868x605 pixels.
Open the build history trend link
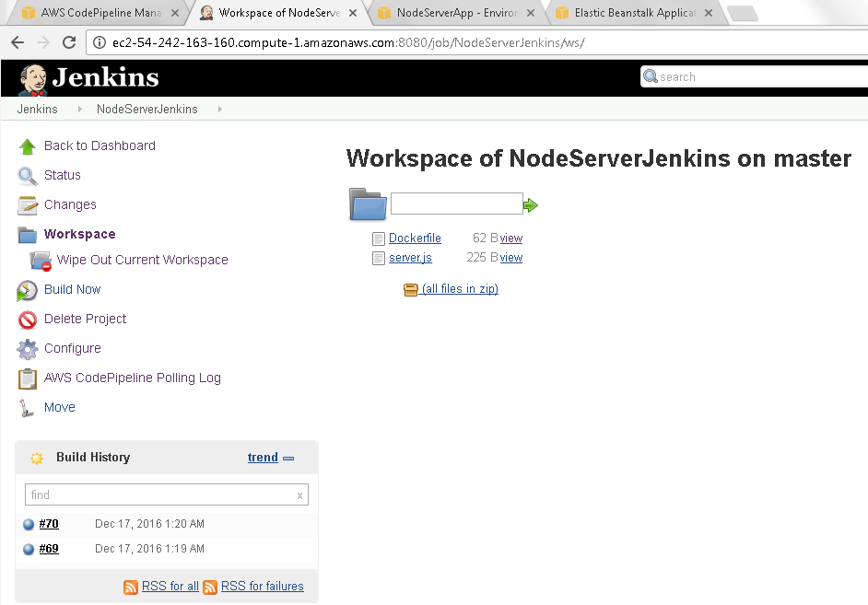[263, 458]
